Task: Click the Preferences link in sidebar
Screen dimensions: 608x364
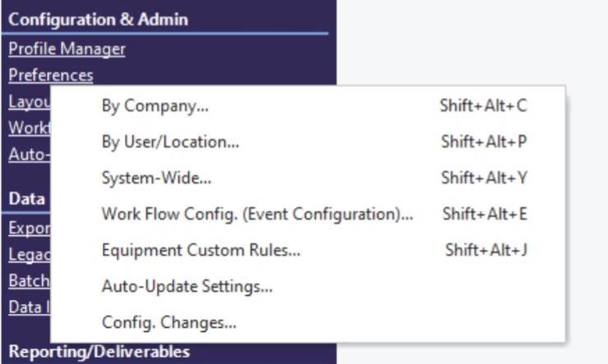Action: (x=50, y=75)
